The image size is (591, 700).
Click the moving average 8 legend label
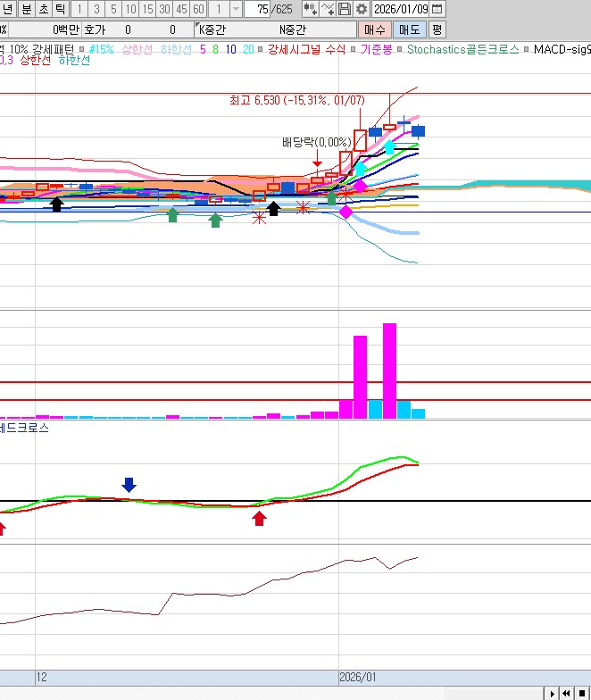click(x=216, y=49)
